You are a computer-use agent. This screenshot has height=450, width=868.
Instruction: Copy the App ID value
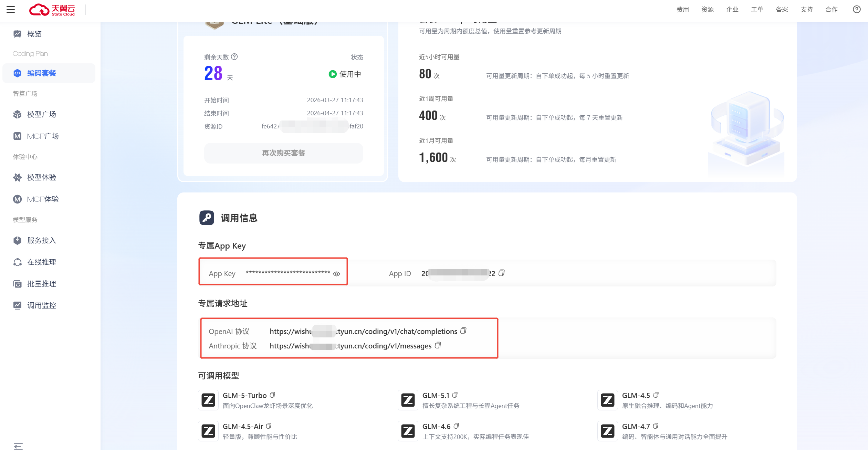pyautogui.click(x=502, y=273)
